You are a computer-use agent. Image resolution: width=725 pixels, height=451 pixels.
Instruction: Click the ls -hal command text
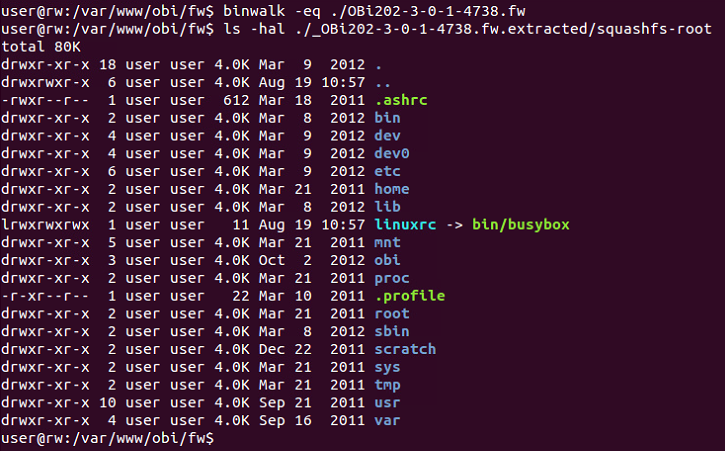(467, 29)
